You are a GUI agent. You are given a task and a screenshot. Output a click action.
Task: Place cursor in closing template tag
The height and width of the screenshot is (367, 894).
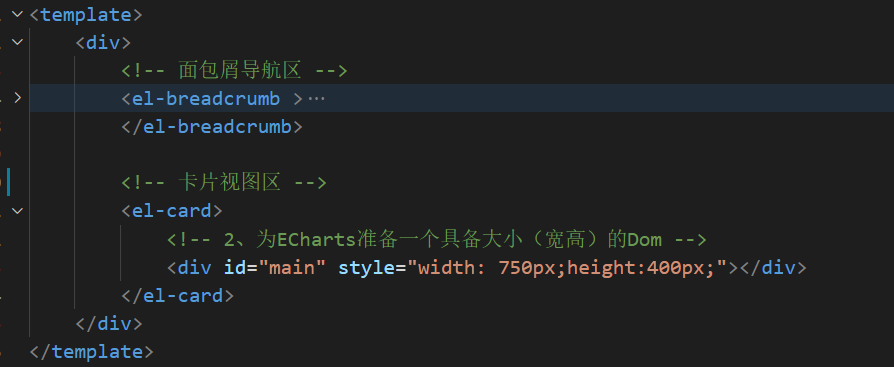tap(91, 352)
